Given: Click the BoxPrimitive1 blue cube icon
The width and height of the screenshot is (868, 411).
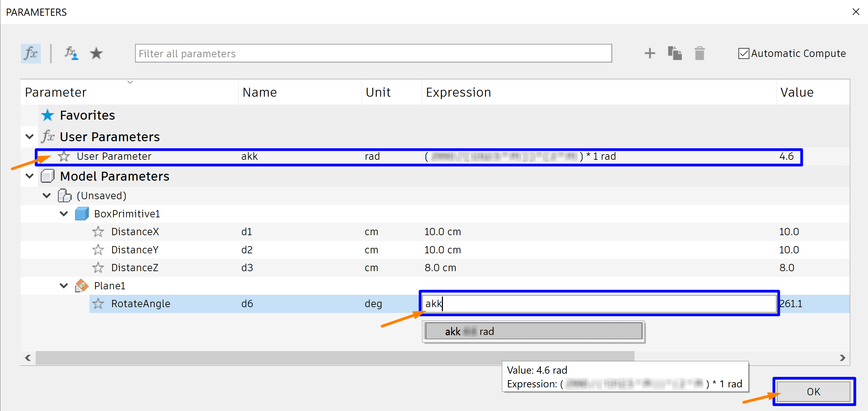Looking at the screenshot, I should [82, 214].
